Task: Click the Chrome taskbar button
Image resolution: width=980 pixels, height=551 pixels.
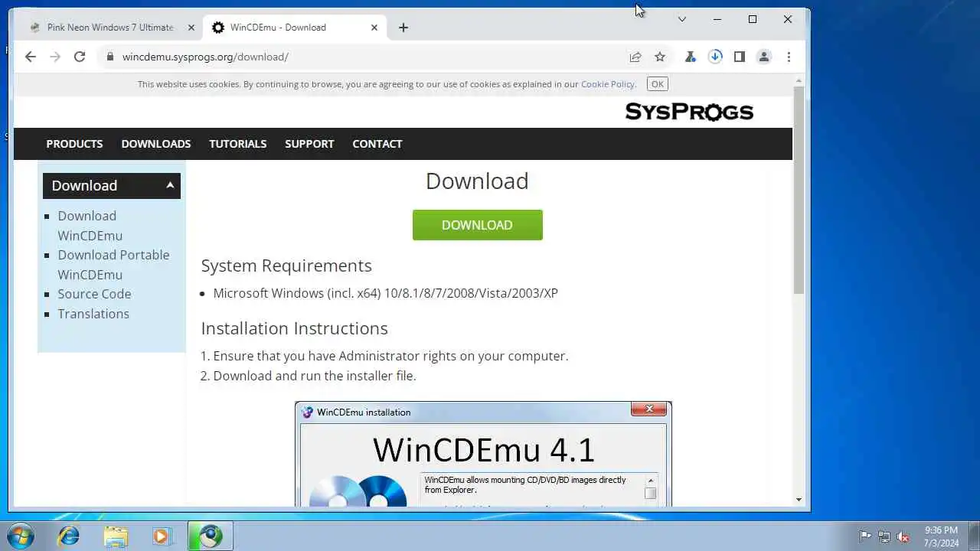Action: tap(210, 536)
